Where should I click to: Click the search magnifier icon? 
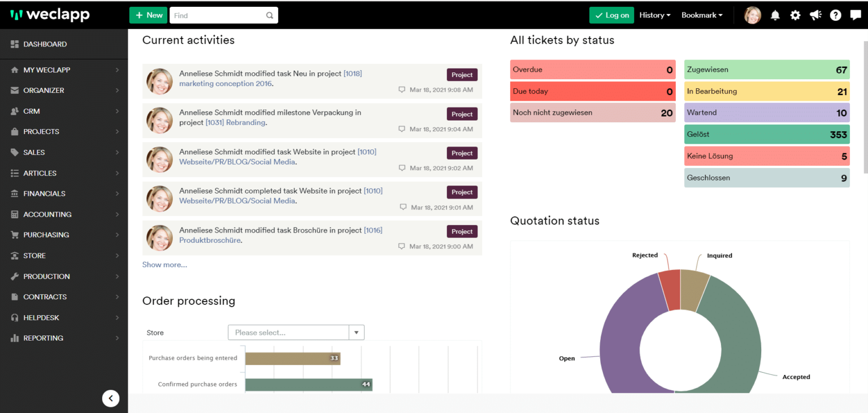270,15
